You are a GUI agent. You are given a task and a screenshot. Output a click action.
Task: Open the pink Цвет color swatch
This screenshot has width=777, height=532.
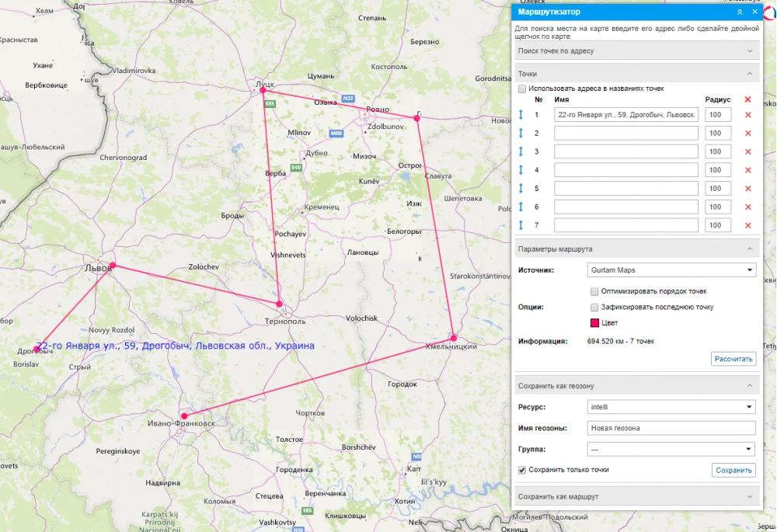(x=595, y=322)
